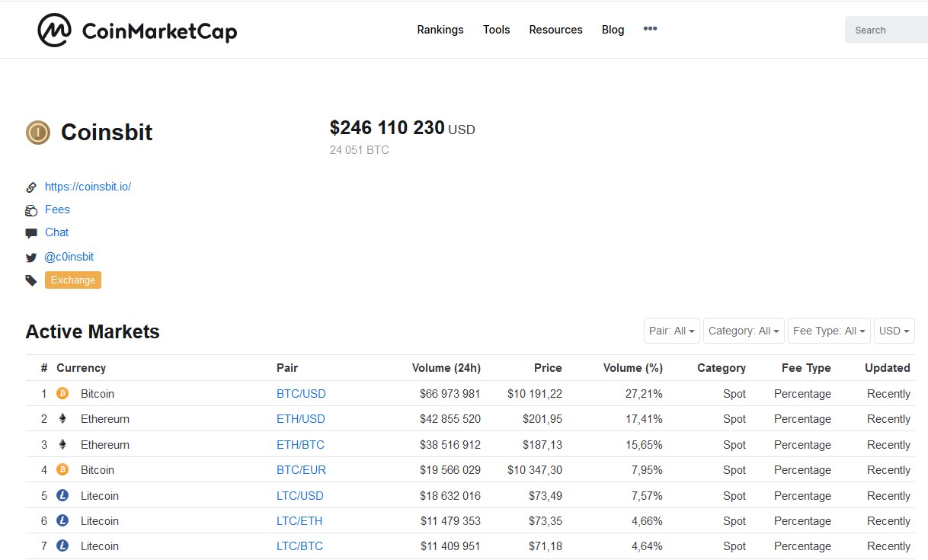Sort by the Fee Type column header

(806, 368)
